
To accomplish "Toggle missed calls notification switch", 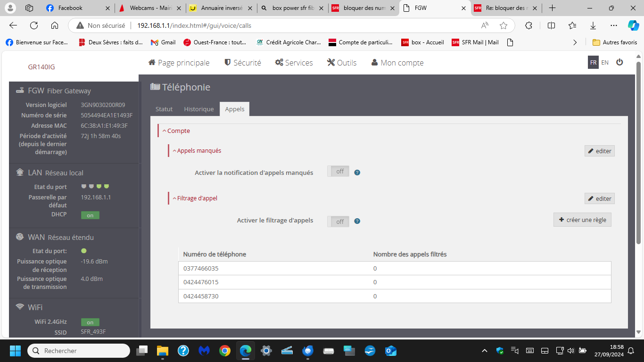I will [338, 172].
